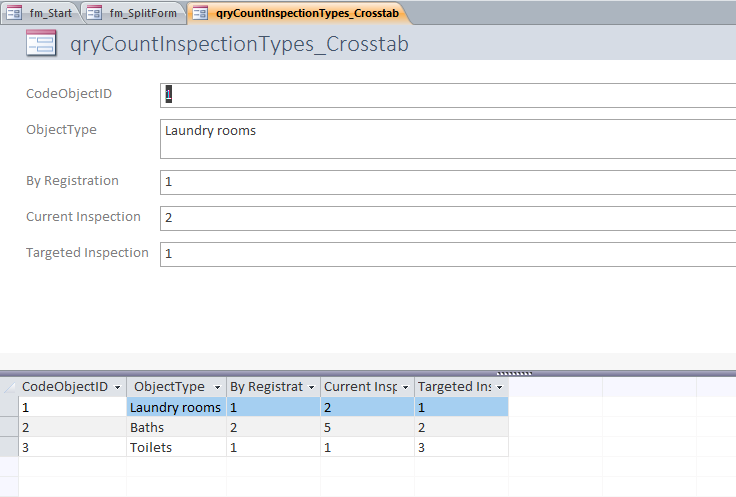The height and width of the screenshot is (497, 736).
Task: Select the Baths row selector
Action: pyautogui.click(x=9, y=427)
